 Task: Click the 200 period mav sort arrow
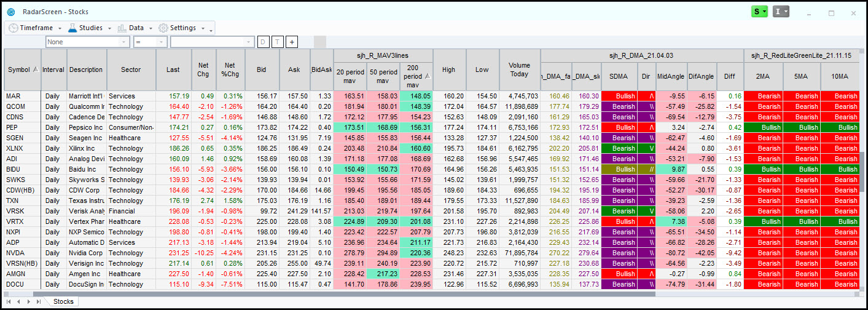point(428,76)
